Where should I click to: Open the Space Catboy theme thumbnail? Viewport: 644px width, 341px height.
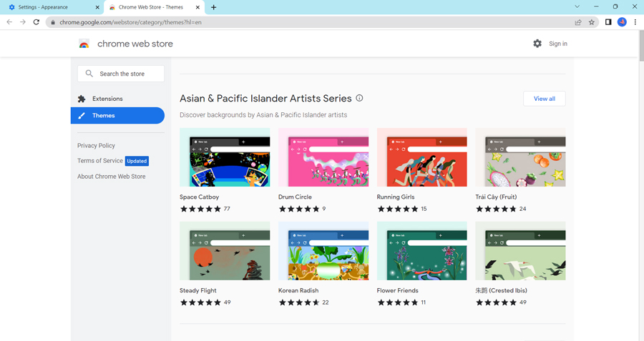click(225, 157)
